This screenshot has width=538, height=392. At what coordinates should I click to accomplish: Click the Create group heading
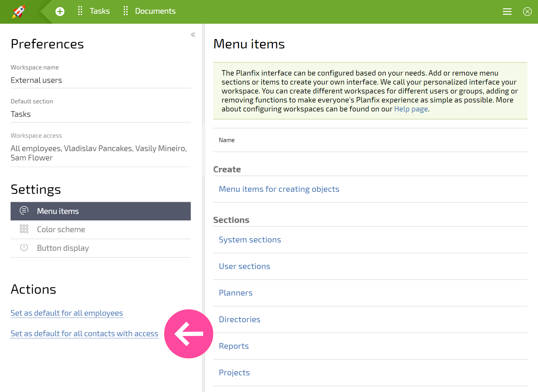pos(227,169)
